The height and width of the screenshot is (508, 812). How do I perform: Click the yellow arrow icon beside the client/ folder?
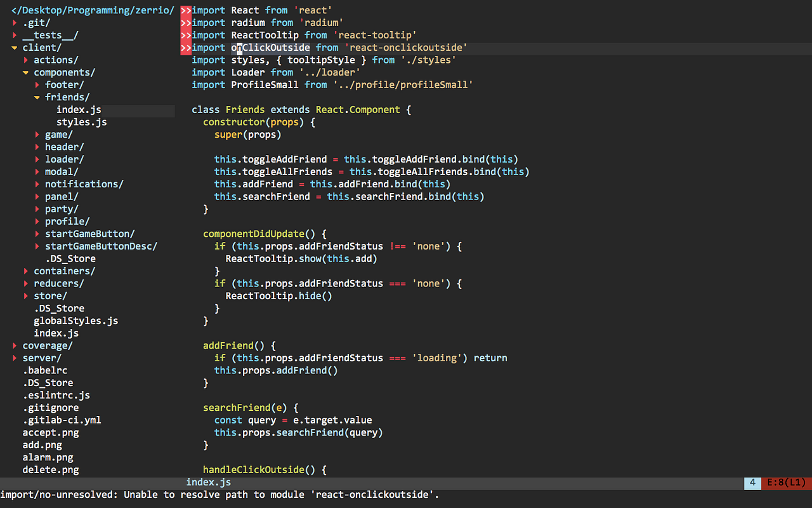pos(14,47)
